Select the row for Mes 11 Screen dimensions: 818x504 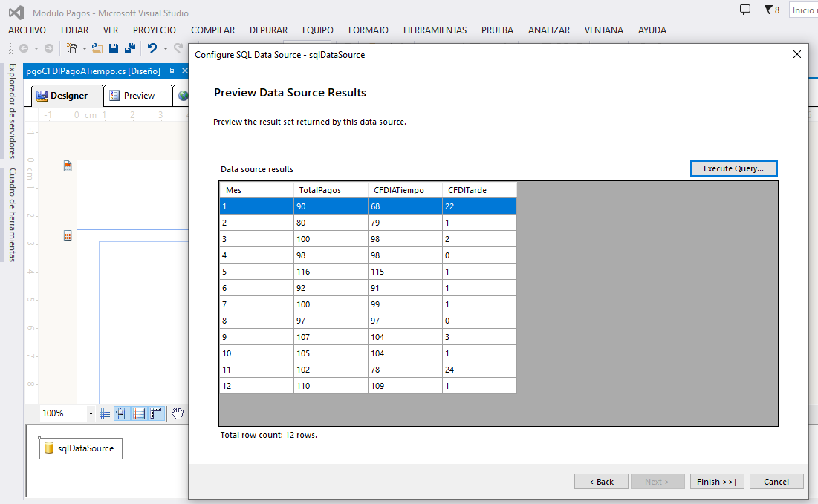click(x=368, y=369)
